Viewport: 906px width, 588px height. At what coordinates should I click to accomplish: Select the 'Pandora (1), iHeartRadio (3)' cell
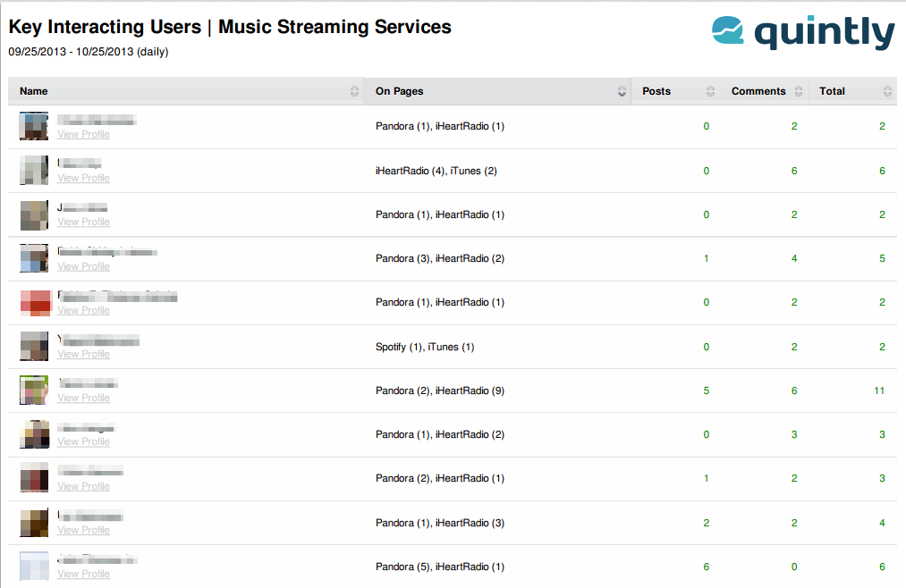pyautogui.click(x=440, y=523)
